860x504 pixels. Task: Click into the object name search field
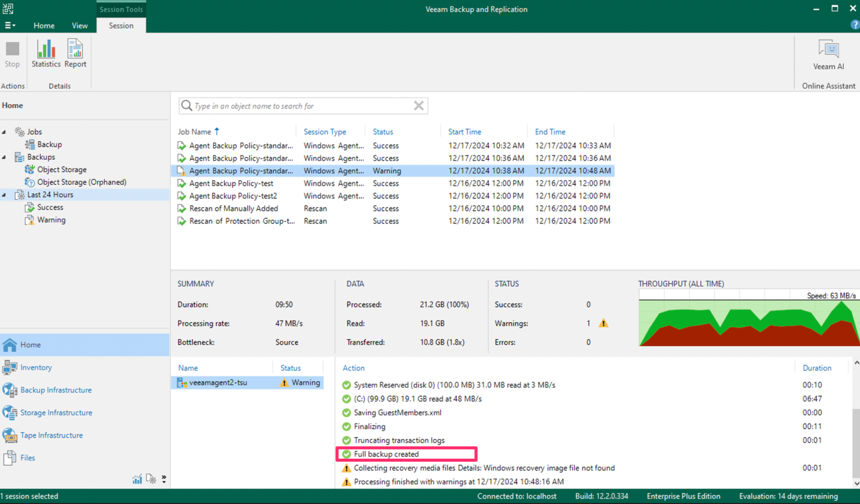pos(302,106)
